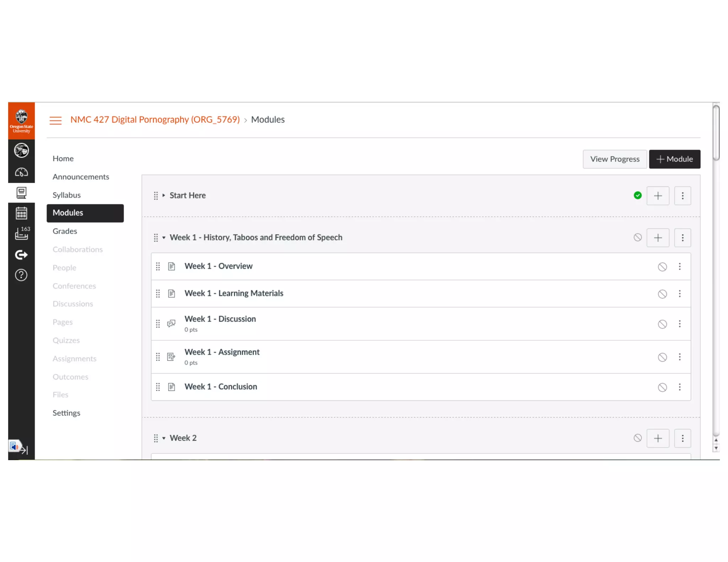The height and width of the screenshot is (562, 728).
Task: Open the NMC 427 course breadcrumb link
Action: click(155, 120)
